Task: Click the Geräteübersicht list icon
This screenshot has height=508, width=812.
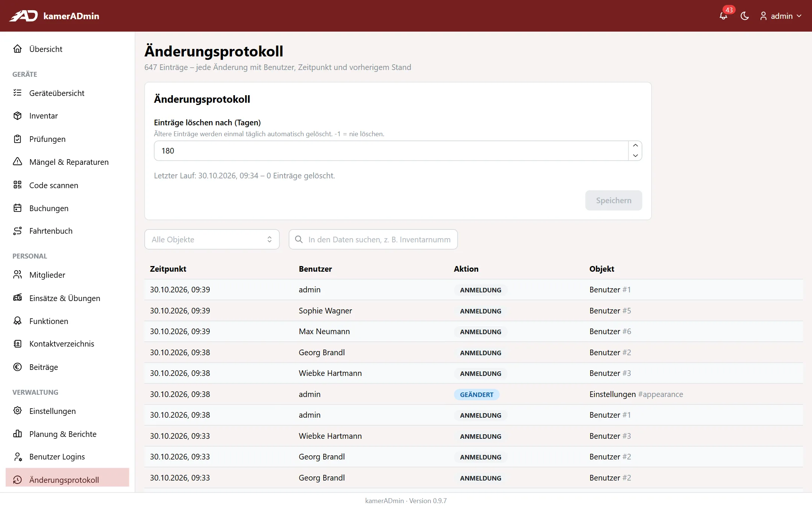Action: tap(18, 93)
